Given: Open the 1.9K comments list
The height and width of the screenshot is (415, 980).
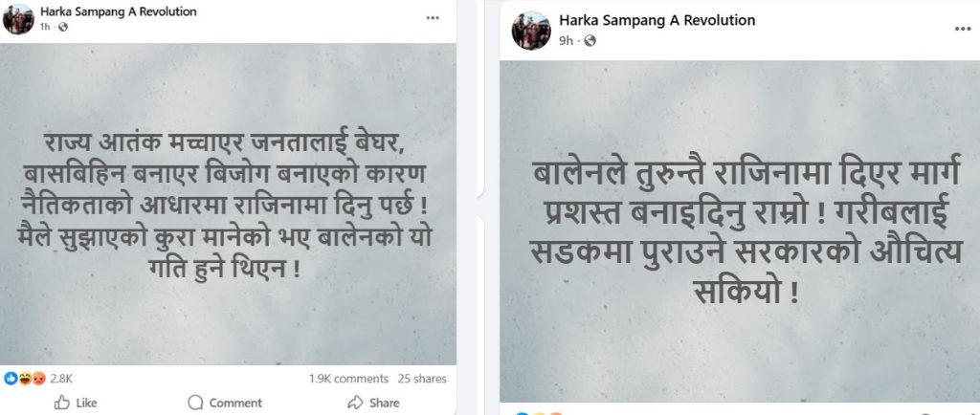Looking at the screenshot, I should tap(348, 379).
